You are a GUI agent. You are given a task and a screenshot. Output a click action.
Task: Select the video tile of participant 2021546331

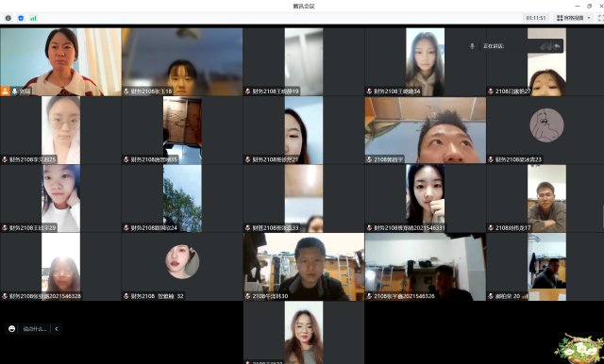[426, 198]
